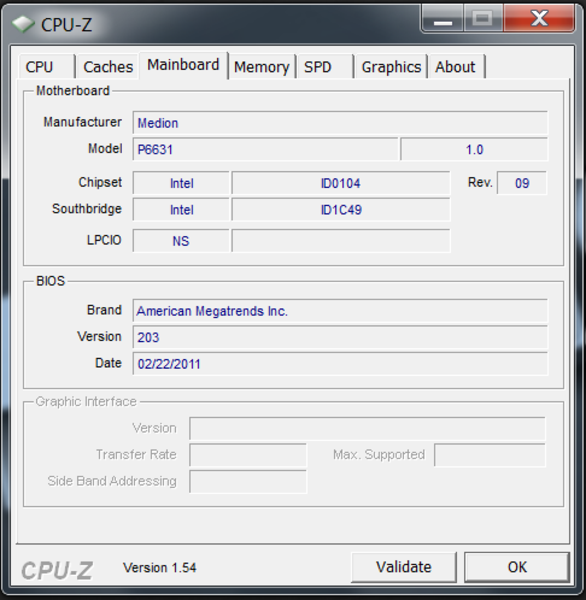
Task: Click the Max. Supported field
Action: point(490,455)
